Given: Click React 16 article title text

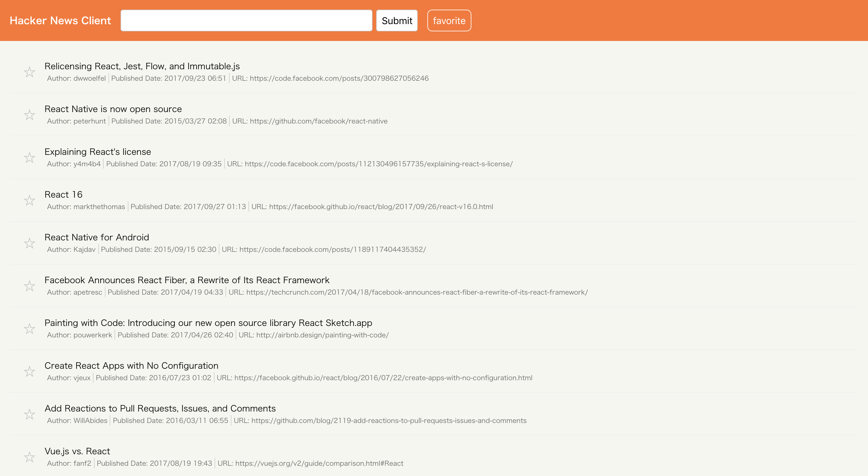Looking at the screenshot, I should [63, 194].
